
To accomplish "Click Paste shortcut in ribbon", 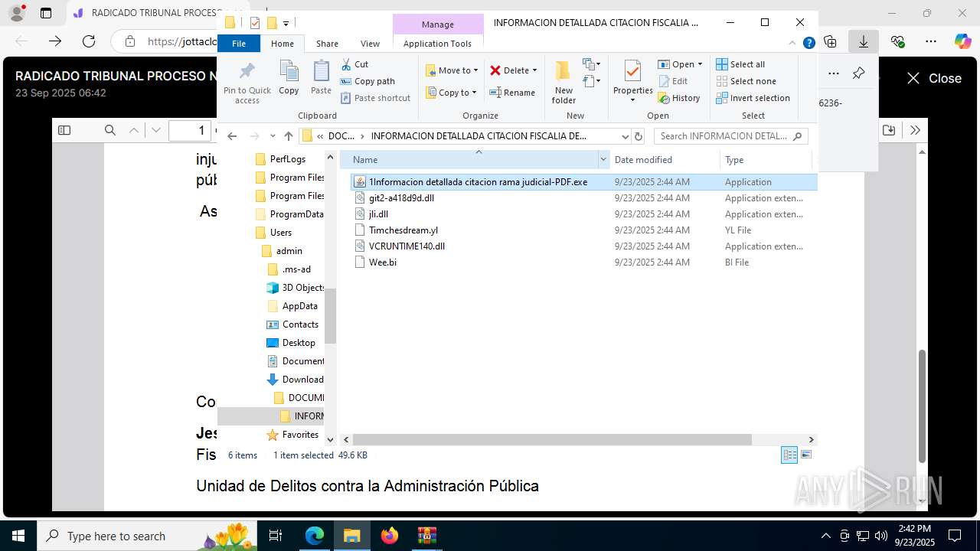I will pyautogui.click(x=375, y=98).
